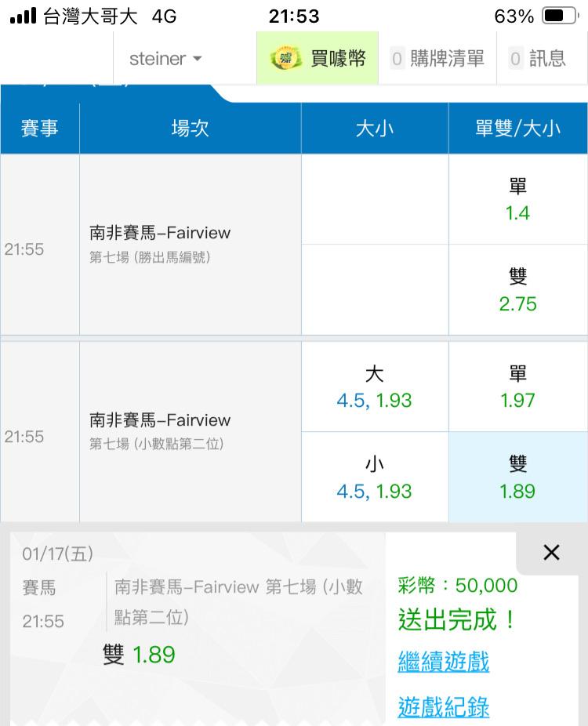Tap the 賽事 column header
The height and width of the screenshot is (726, 588).
click(x=39, y=128)
